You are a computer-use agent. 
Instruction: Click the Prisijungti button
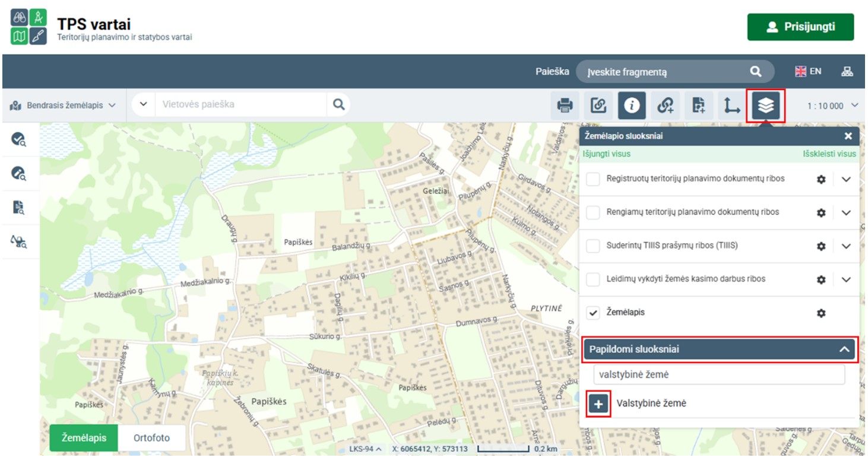click(x=800, y=27)
